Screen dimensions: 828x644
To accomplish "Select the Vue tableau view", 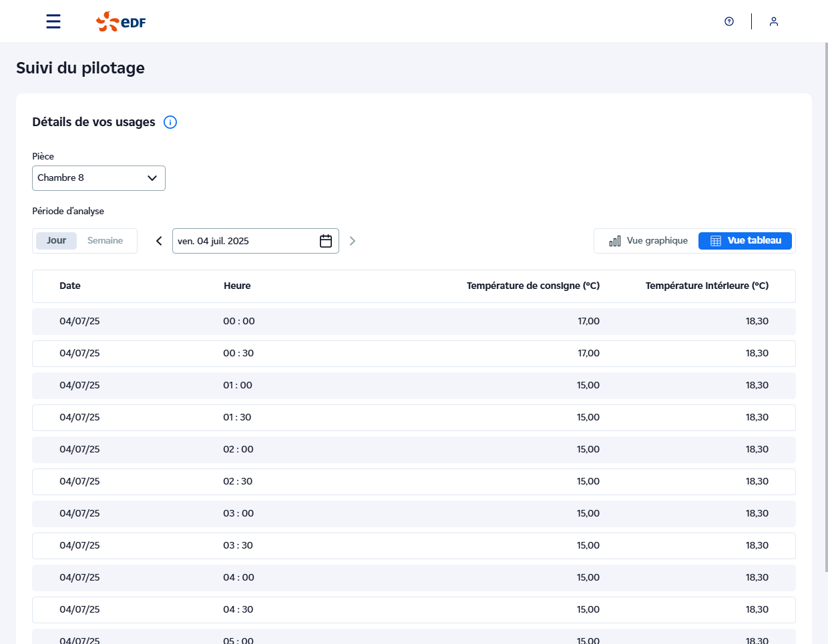I will 745,241.
